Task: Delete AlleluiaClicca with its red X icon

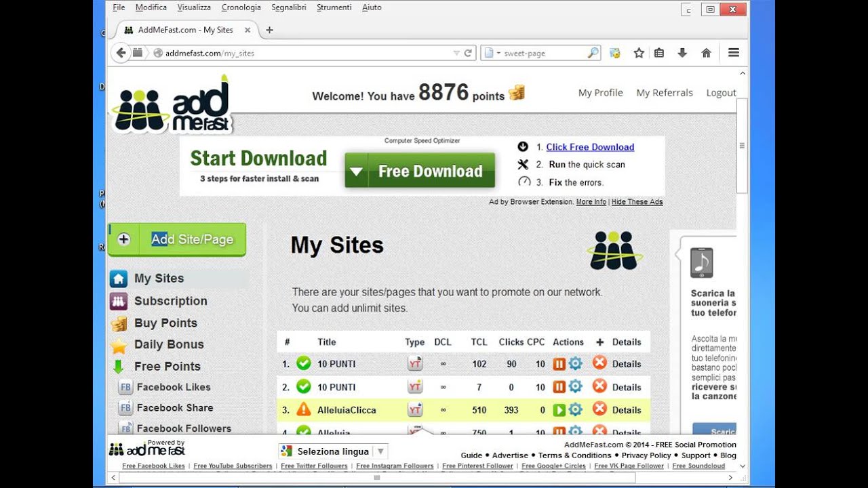Action: (599, 409)
